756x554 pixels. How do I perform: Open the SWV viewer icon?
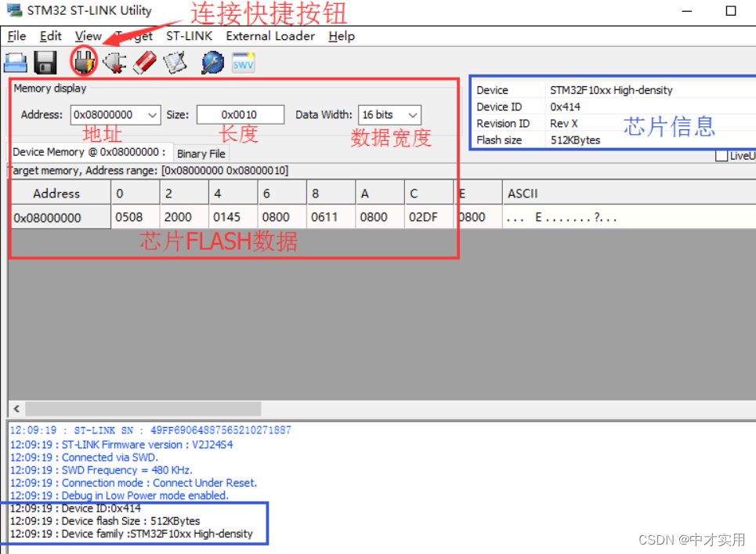[x=243, y=63]
